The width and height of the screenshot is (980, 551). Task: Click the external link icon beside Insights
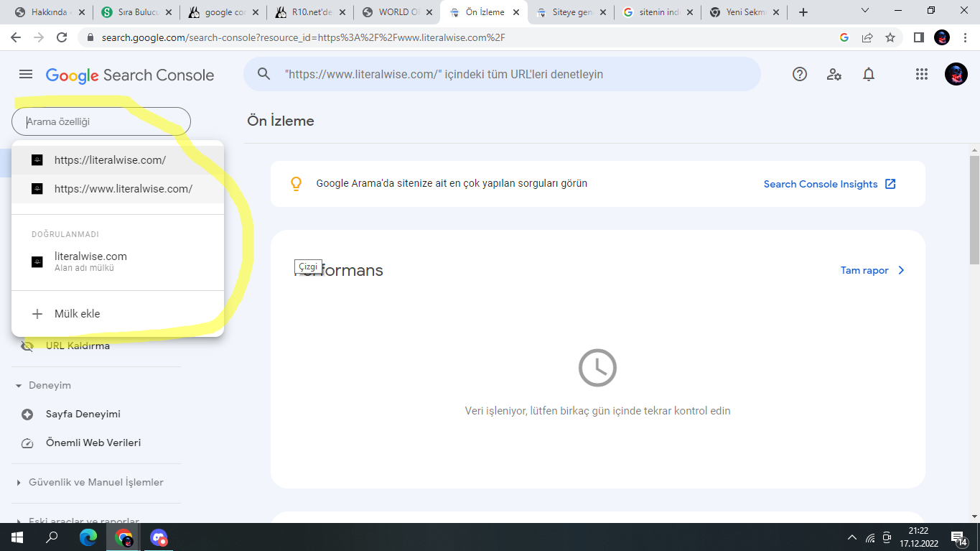tap(890, 184)
